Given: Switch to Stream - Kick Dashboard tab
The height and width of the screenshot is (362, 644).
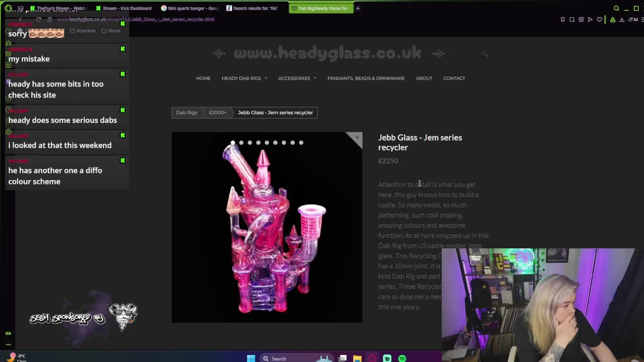Looking at the screenshot, I should [x=123, y=8].
